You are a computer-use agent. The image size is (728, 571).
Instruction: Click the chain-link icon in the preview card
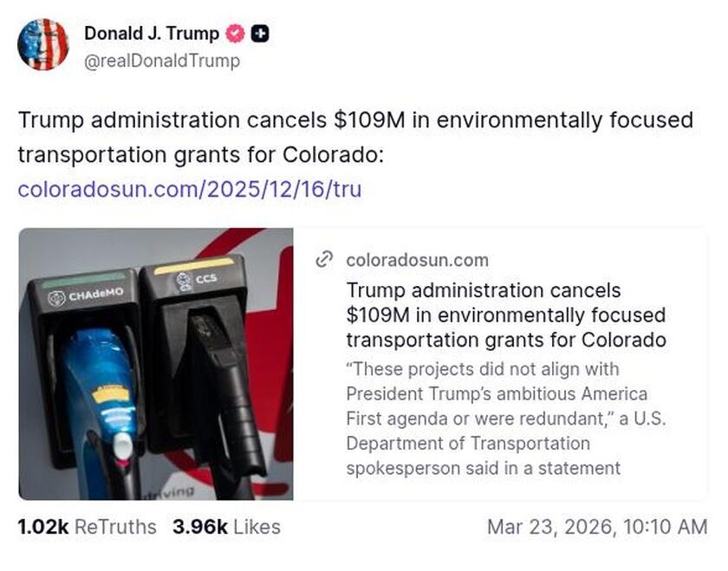(326, 259)
